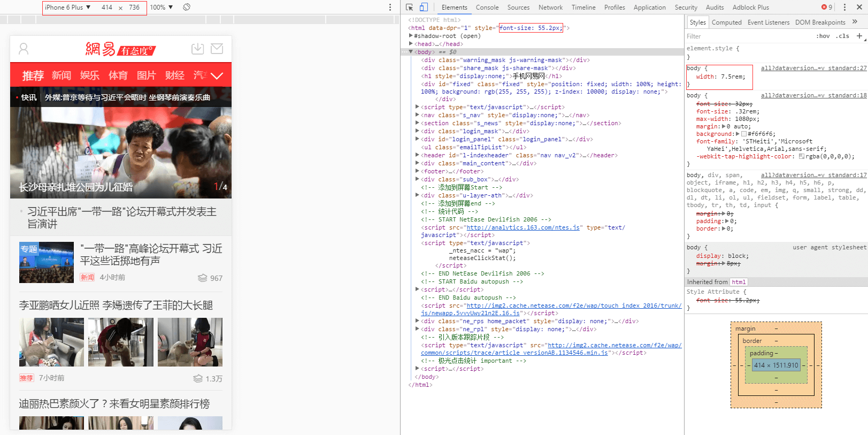Open the Event Listeners tab
The height and width of the screenshot is (435, 868).
point(768,22)
